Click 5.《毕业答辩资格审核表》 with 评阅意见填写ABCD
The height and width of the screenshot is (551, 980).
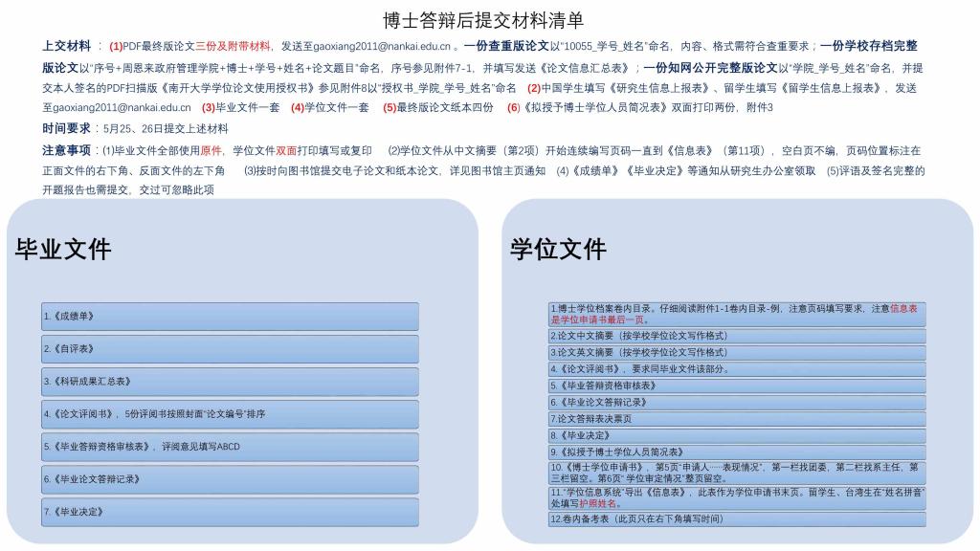(x=229, y=447)
